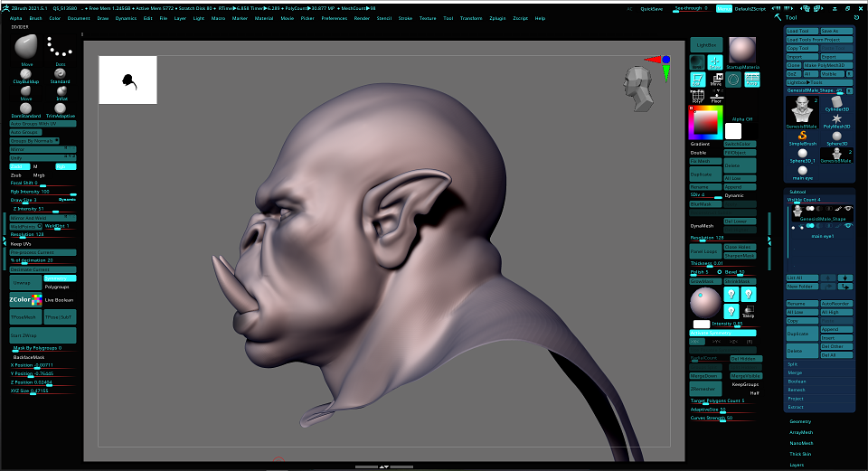868x471 pixels.
Task: Expand the Layers section
Action: (797, 465)
